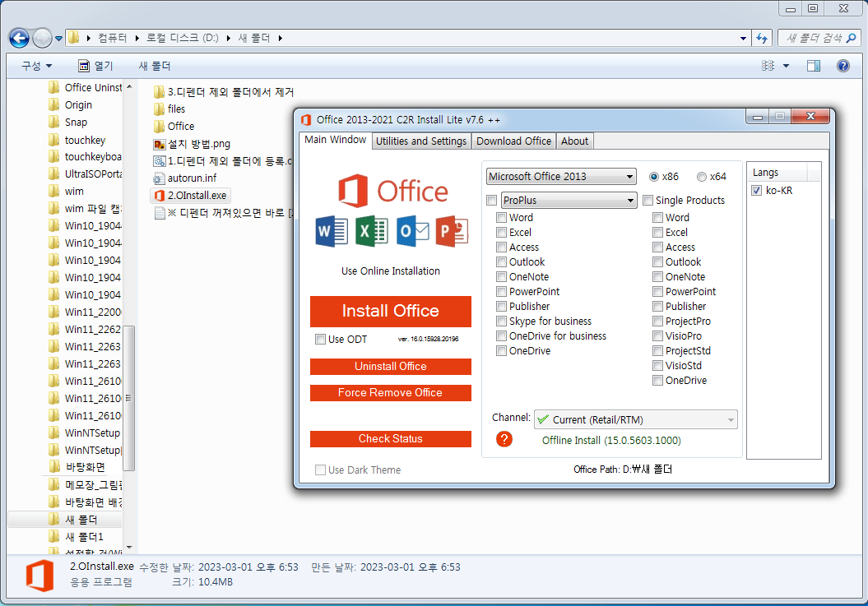868x606 pixels.
Task: Enable the ProPlus suite checkbox
Action: [x=491, y=201]
